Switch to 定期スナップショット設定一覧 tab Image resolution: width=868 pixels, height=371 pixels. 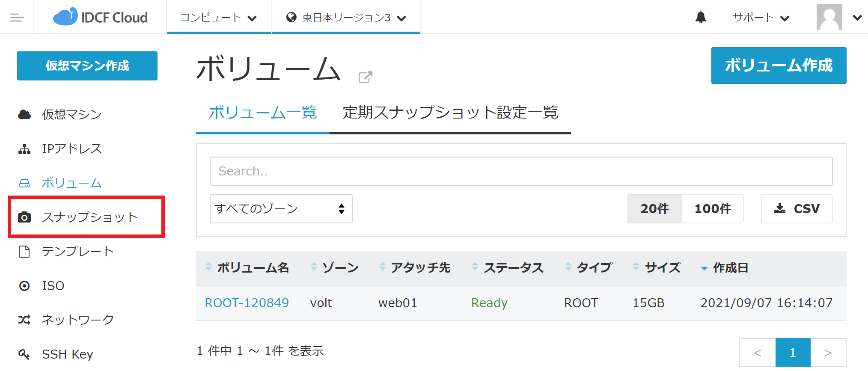pos(450,113)
